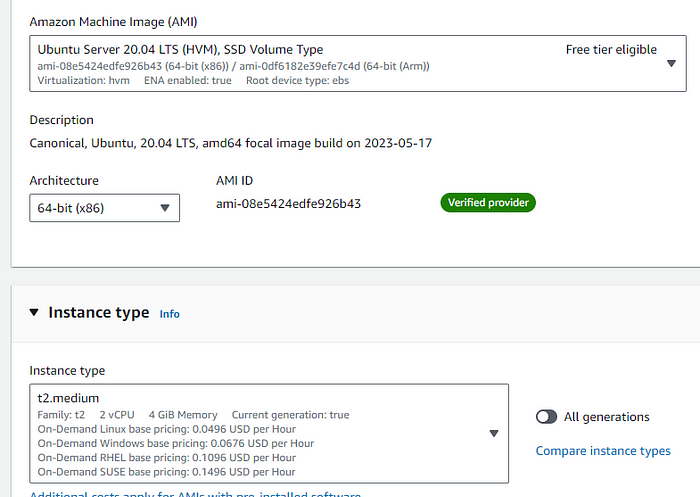Click the Virtualization: hvm text
The image size is (700, 497).
[x=83, y=80]
